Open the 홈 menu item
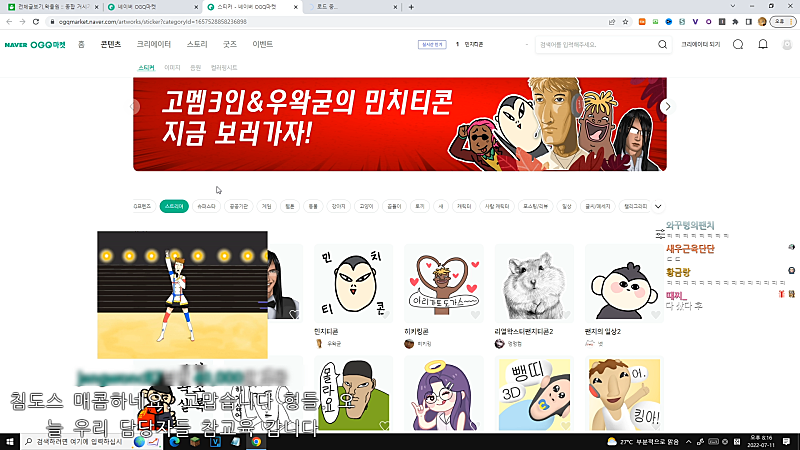The height and width of the screenshot is (450, 800). 81,44
